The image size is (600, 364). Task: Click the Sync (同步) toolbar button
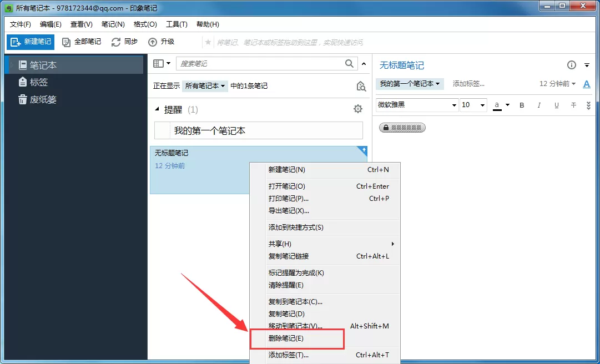(124, 42)
